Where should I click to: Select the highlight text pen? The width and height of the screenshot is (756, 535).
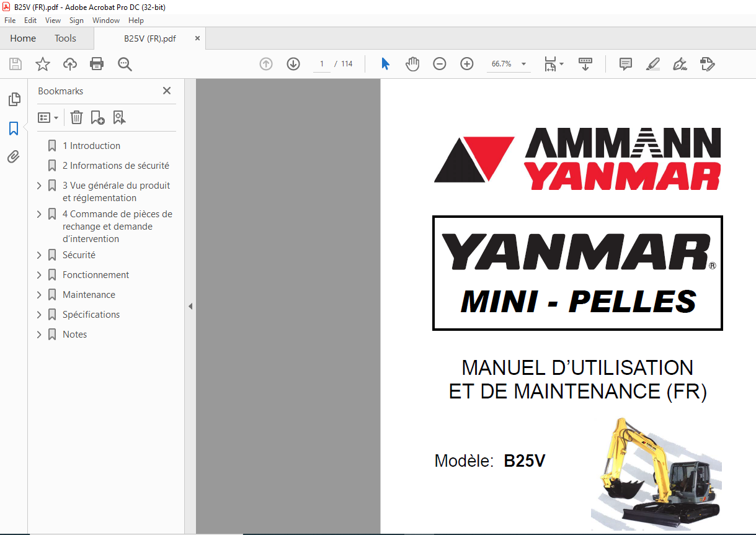652,64
